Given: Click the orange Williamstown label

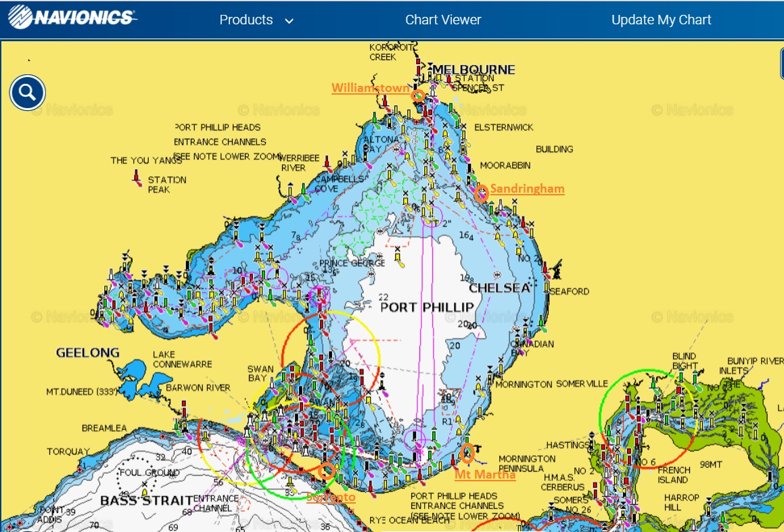Looking at the screenshot, I should pos(370,88).
